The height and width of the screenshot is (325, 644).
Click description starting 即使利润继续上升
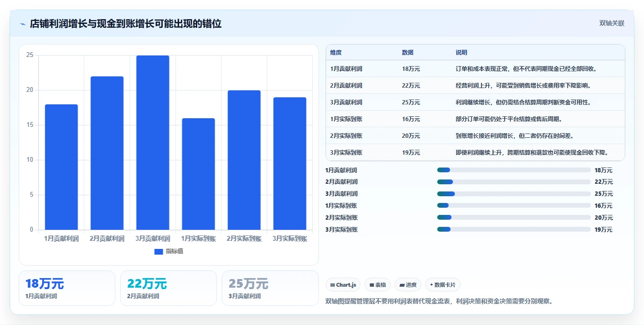click(533, 153)
